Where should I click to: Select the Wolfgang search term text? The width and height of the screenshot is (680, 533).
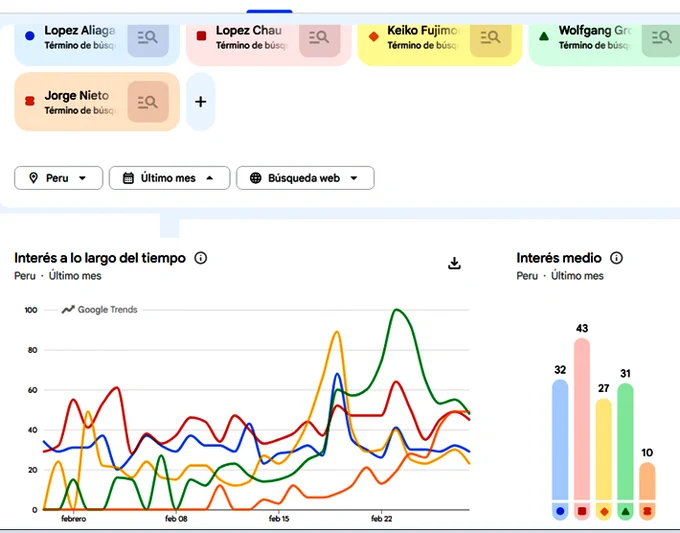595,30
